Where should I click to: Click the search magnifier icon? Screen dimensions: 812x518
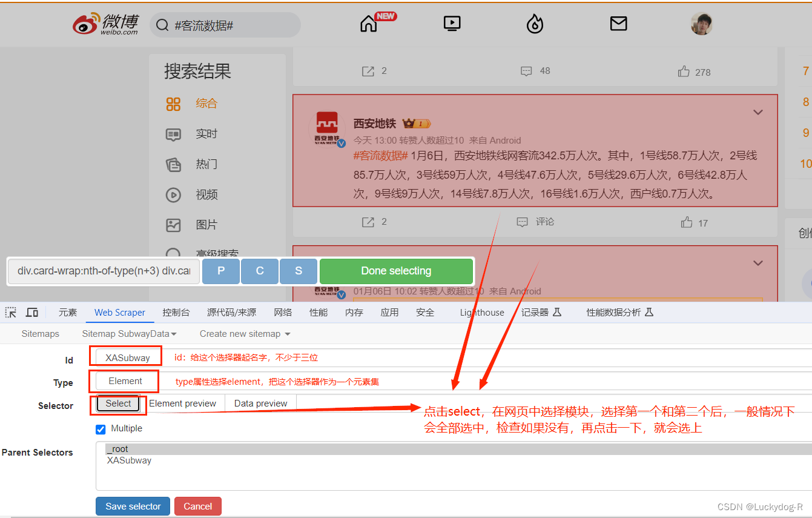(162, 25)
